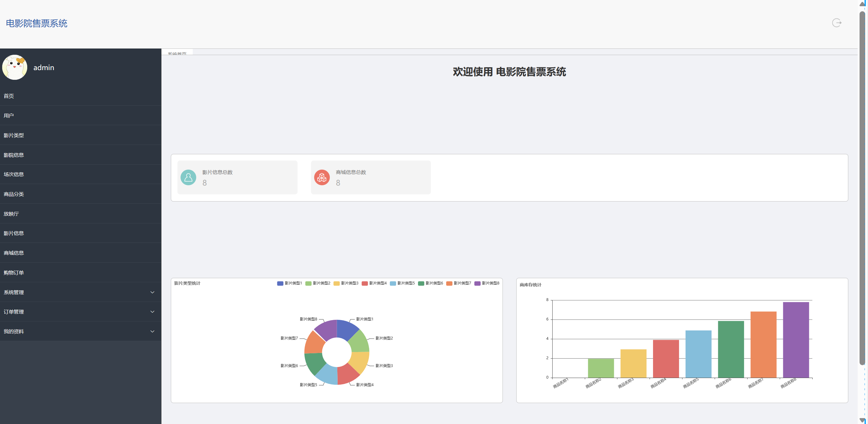Image resolution: width=868 pixels, height=424 pixels.
Task: Expand the 系统管理 submenu chevron
Action: tap(152, 292)
